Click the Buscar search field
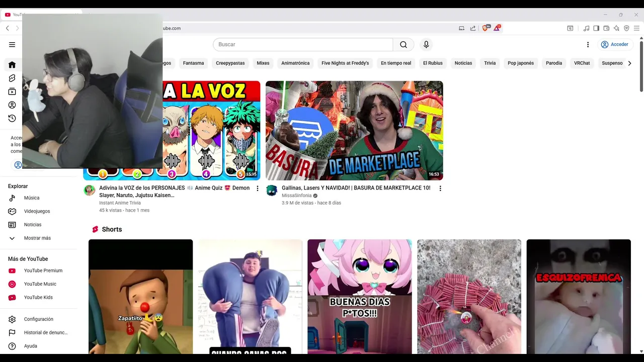644x362 pixels. 303,45
